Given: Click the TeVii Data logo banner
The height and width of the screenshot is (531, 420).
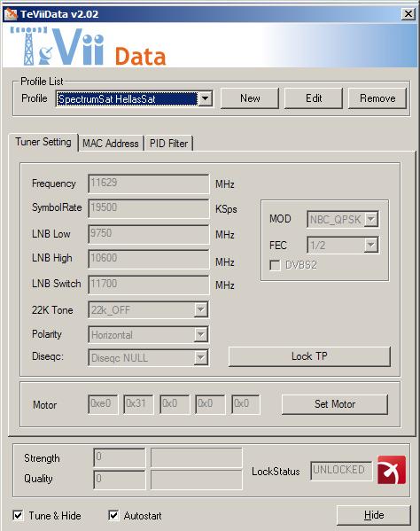Looking at the screenshot, I should 88,46.
